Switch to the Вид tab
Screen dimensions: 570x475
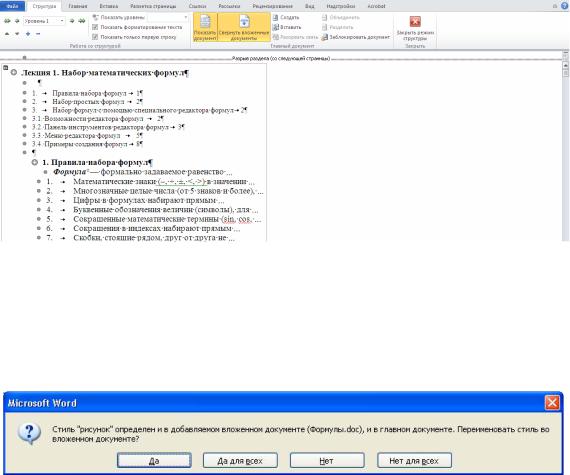pos(310,6)
